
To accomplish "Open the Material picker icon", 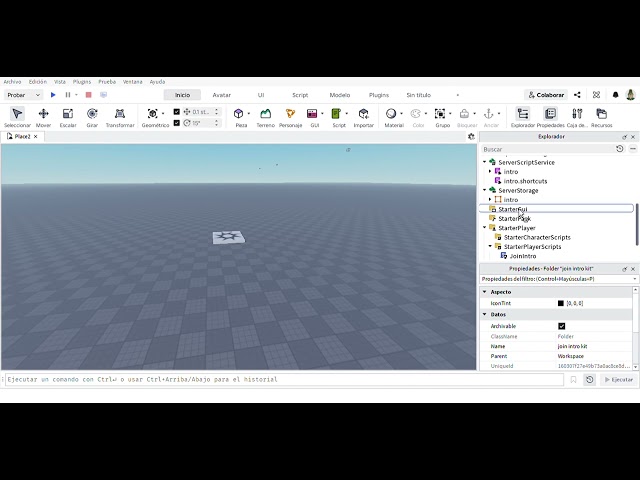I will point(391,114).
